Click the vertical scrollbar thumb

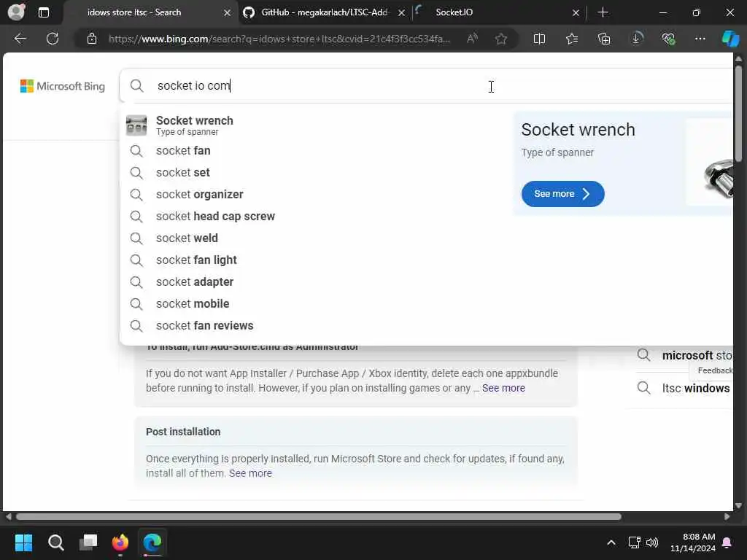point(738,113)
